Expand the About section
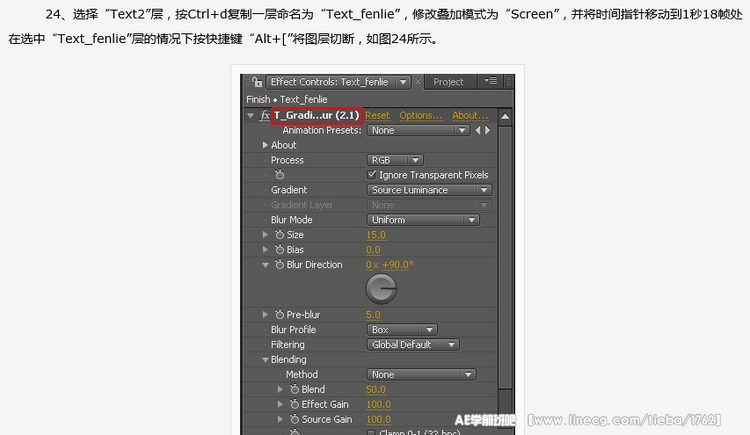The height and width of the screenshot is (435, 750). coord(265,145)
